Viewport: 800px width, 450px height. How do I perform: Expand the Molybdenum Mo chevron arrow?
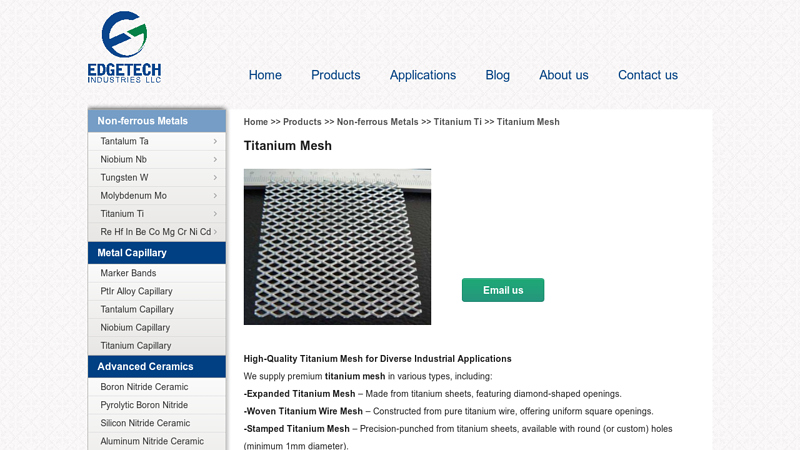click(215, 196)
